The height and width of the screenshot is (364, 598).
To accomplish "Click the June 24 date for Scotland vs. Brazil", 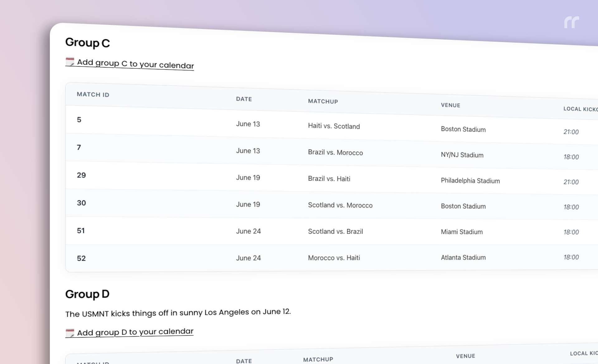I will click(x=248, y=231).
